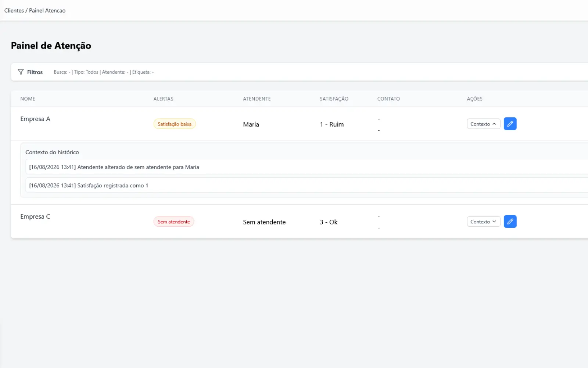Click the 'Satisfação baixa' alert badge
This screenshot has height=368, width=588.
175,124
